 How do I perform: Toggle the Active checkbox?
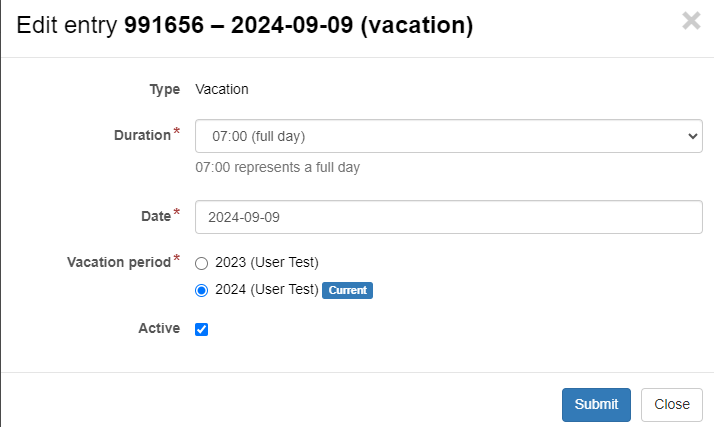201,329
